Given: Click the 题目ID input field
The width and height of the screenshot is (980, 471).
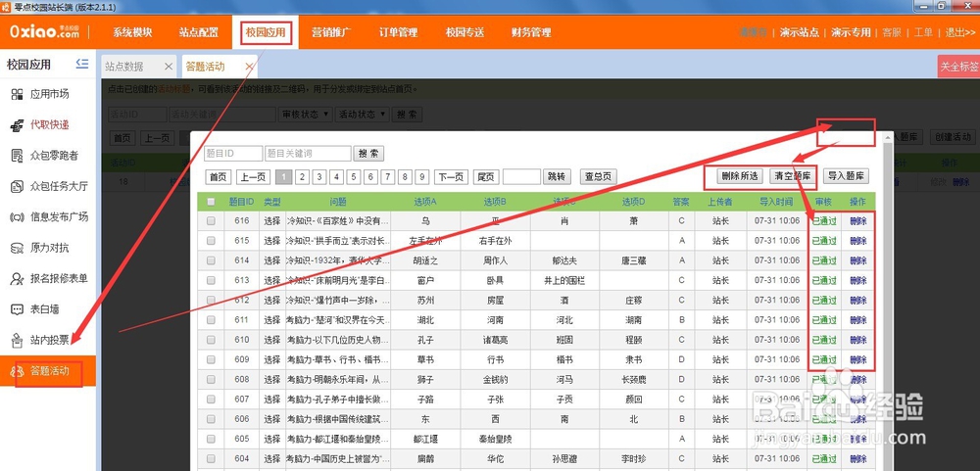Looking at the screenshot, I should tap(233, 154).
